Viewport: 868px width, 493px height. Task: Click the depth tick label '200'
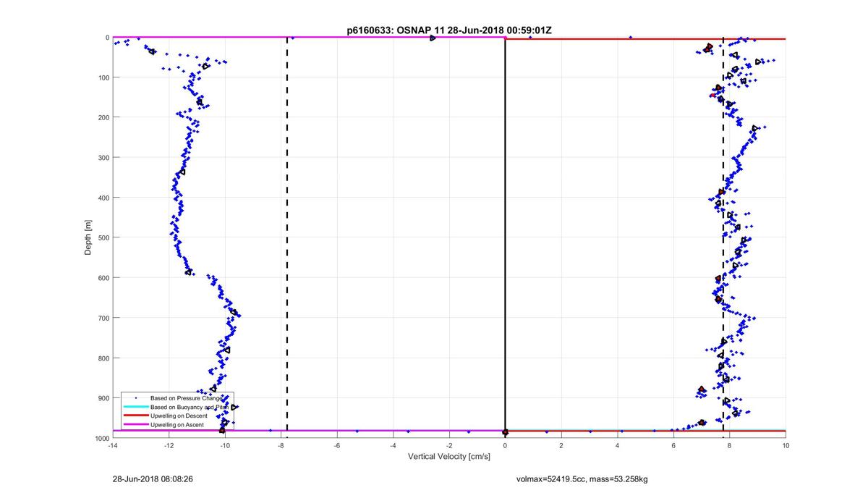coord(103,117)
